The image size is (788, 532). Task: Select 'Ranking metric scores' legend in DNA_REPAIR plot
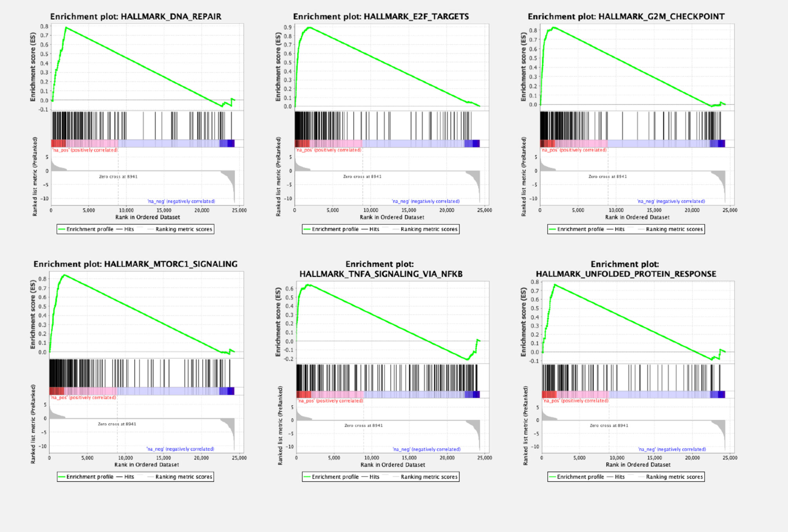tap(180, 229)
